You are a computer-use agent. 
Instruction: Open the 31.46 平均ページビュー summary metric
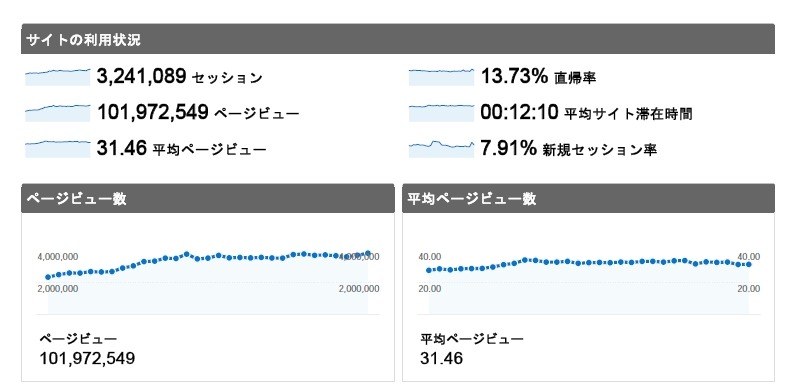[x=181, y=149]
